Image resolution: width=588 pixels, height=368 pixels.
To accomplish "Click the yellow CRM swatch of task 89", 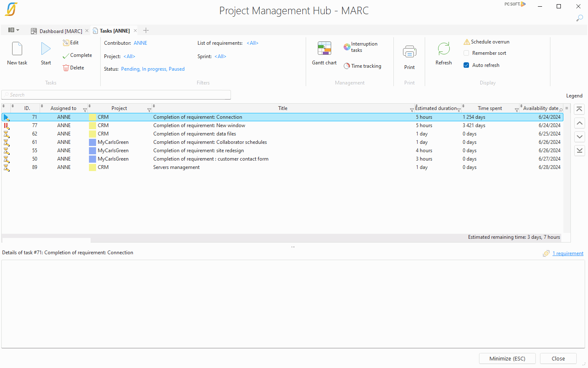I will [92, 167].
